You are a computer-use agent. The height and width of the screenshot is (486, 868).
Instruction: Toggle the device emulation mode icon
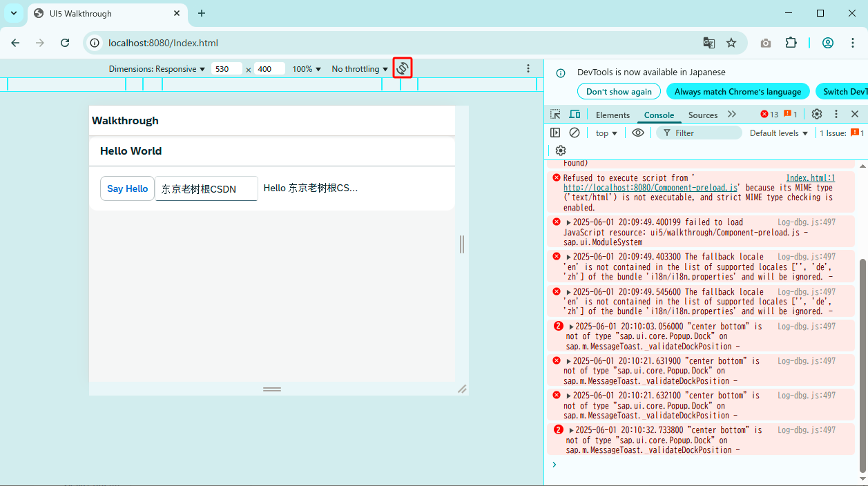[x=575, y=114]
